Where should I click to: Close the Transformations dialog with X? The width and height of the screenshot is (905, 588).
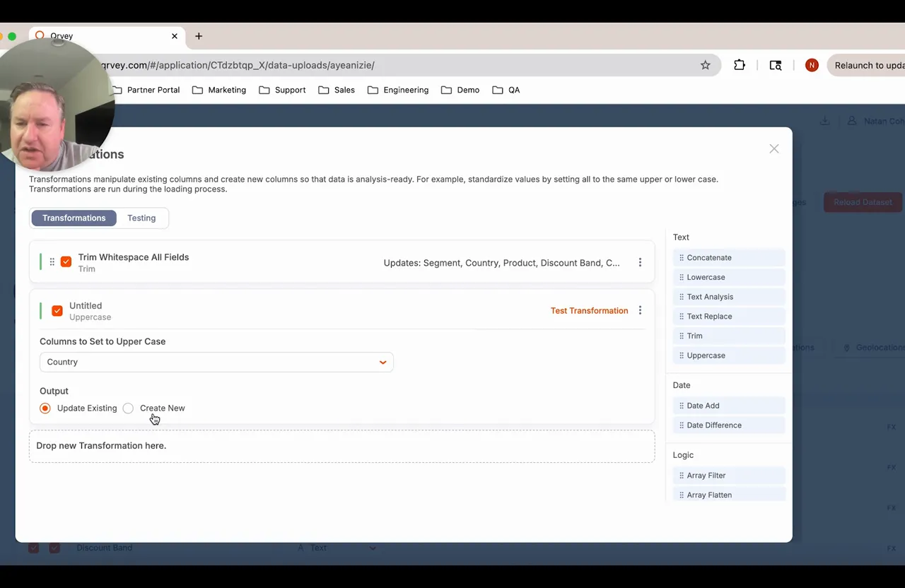(x=774, y=148)
